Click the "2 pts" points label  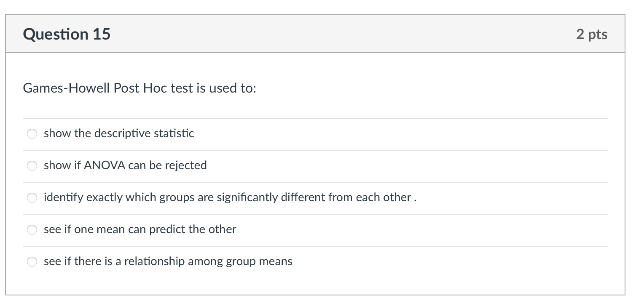click(592, 34)
